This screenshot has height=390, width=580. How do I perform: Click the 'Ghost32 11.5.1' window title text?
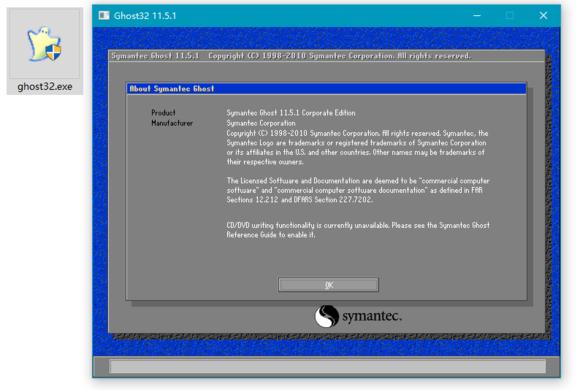pyautogui.click(x=145, y=16)
